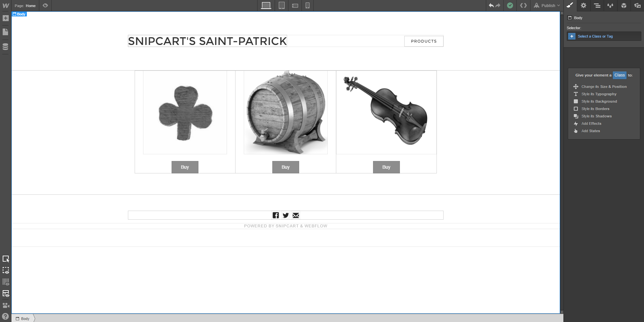Toggle show element edges icon

pos(6,270)
